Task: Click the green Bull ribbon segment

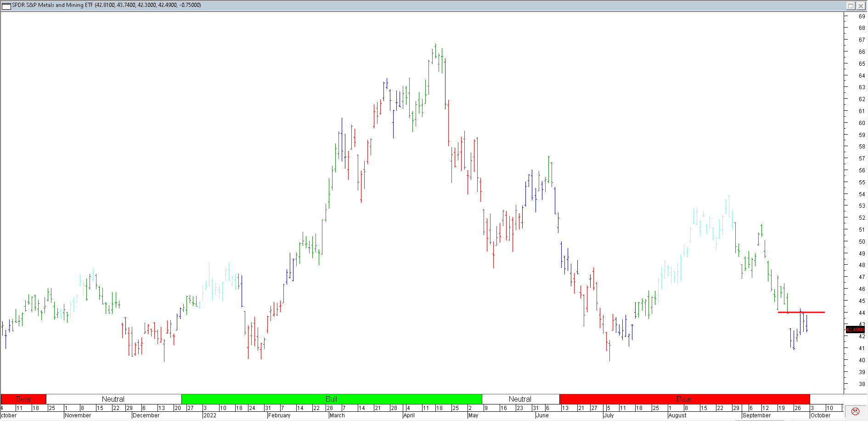Action: 332,399
